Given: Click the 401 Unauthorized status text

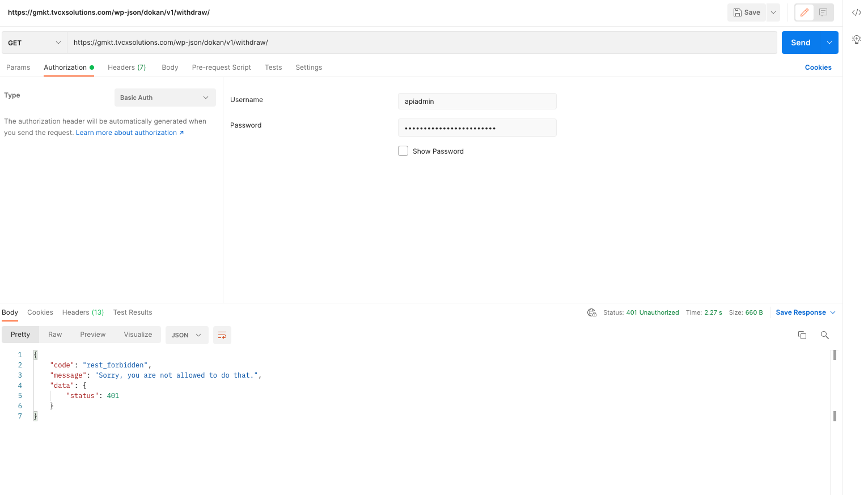Looking at the screenshot, I should pyautogui.click(x=653, y=312).
